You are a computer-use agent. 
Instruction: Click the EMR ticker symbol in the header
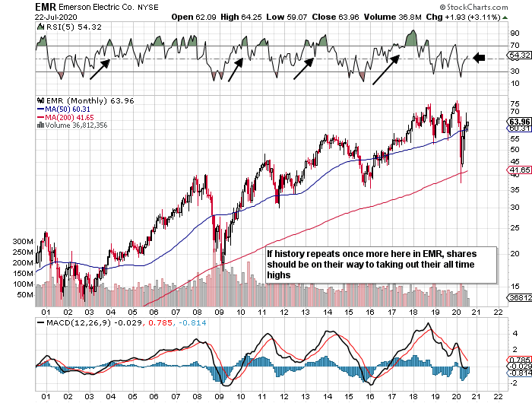[46, 7]
